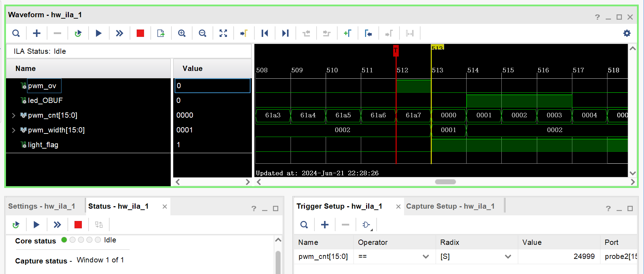Open help for Trigger Setup panel
The height and width of the screenshot is (274, 644).
tap(608, 209)
